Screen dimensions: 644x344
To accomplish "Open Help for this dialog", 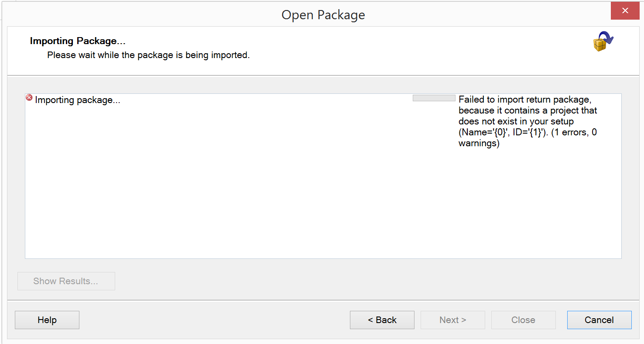I will pyautogui.click(x=47, y=320).
